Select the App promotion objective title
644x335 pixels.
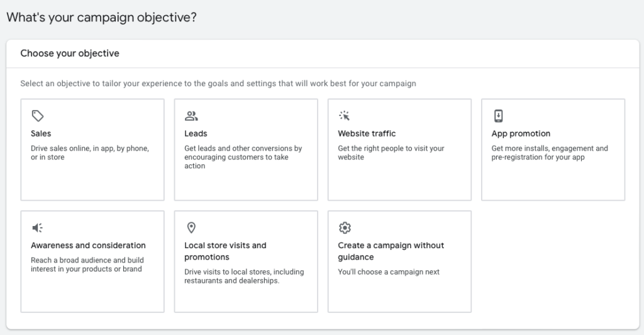pos(521,133)
